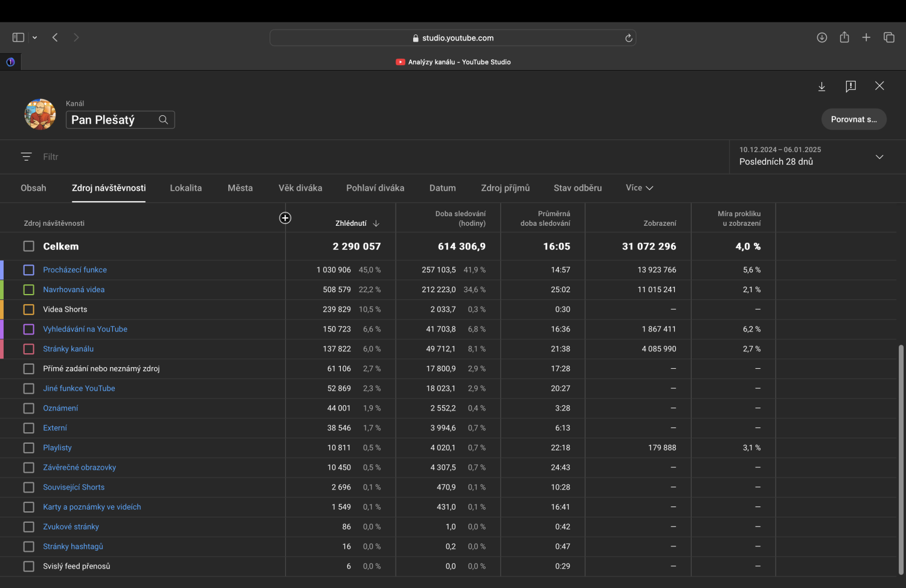This screenshot has width=906, height=588.
Task: Sort by Zhlédnutí column header
Action: 351,223
